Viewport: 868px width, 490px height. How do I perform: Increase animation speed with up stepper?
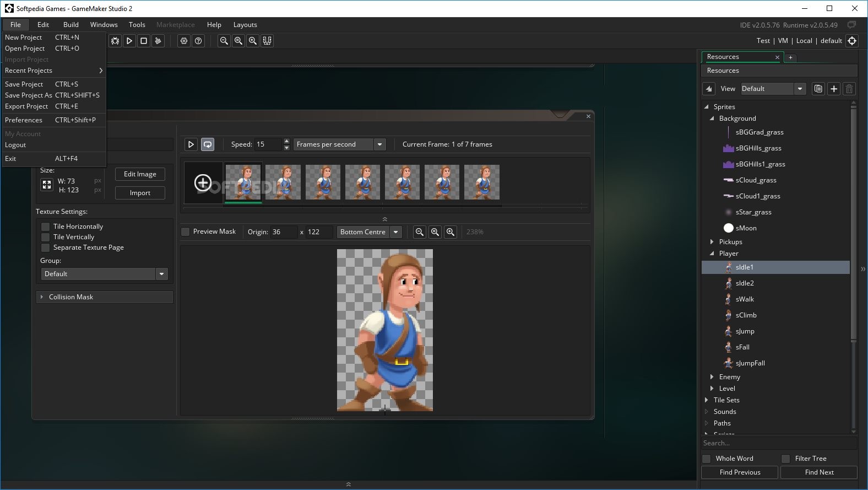pyautogui.click(x=286, y=141)
